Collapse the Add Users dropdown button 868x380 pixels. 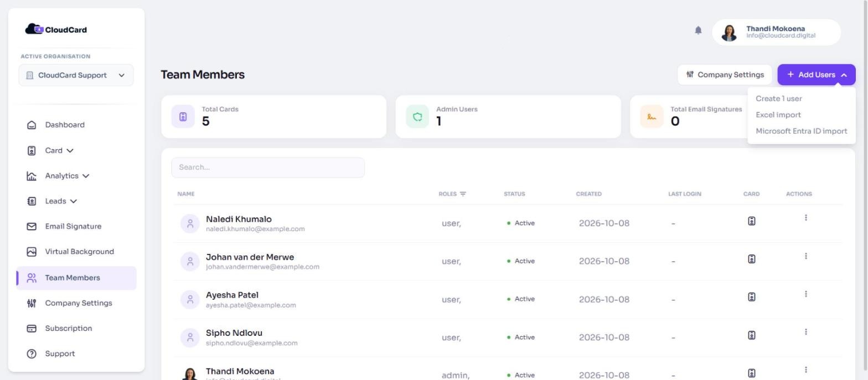point(816,75)
